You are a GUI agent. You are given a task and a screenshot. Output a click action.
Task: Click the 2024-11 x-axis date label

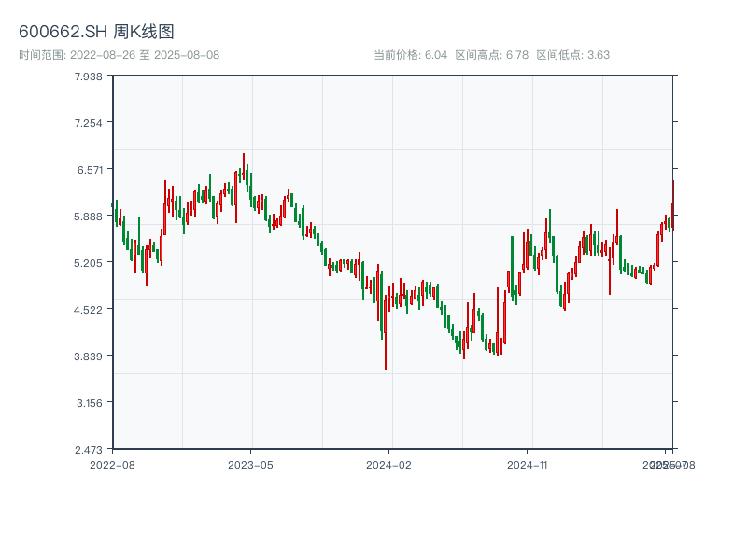click(x=528, y=464)
